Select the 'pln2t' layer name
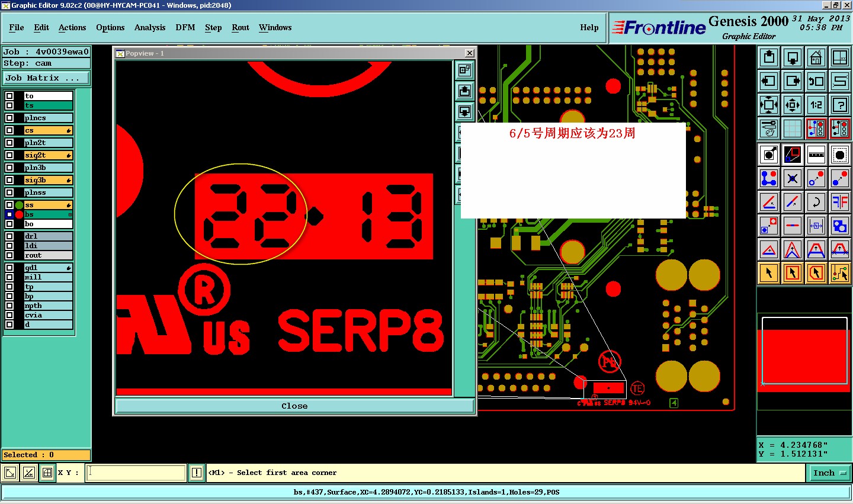 tap(49, 143)
